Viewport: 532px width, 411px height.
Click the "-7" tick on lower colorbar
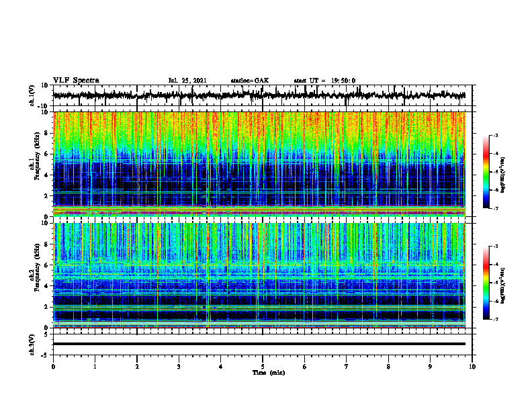point(496,319)
